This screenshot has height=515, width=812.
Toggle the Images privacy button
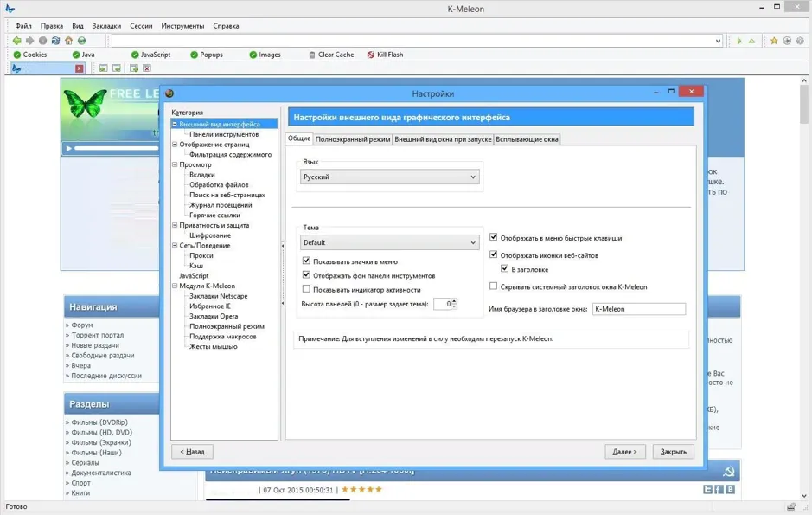tap(265, 55)
